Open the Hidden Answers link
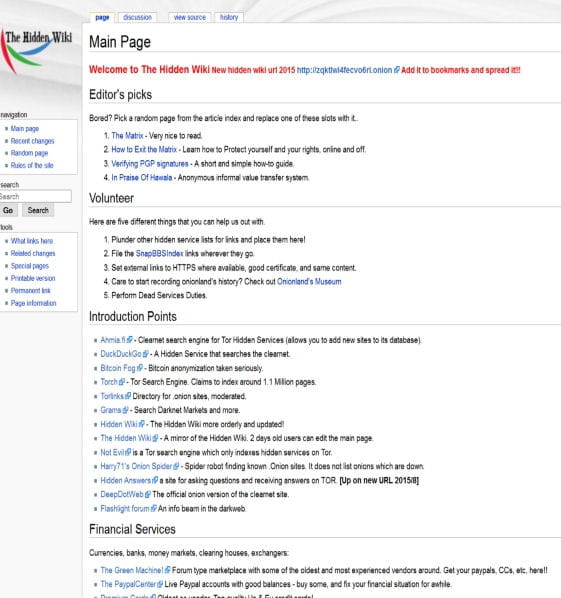 126,480
